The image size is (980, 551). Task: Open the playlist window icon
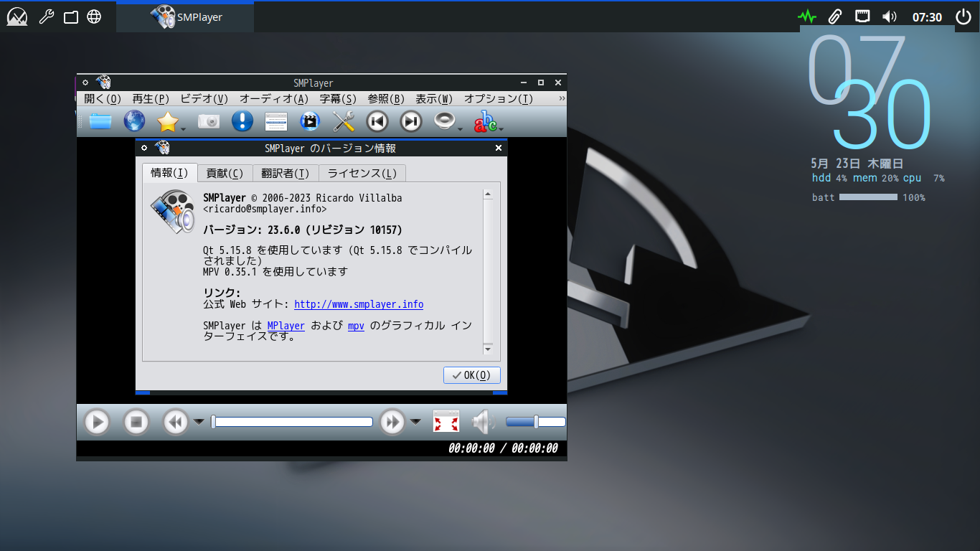point(276,121)
